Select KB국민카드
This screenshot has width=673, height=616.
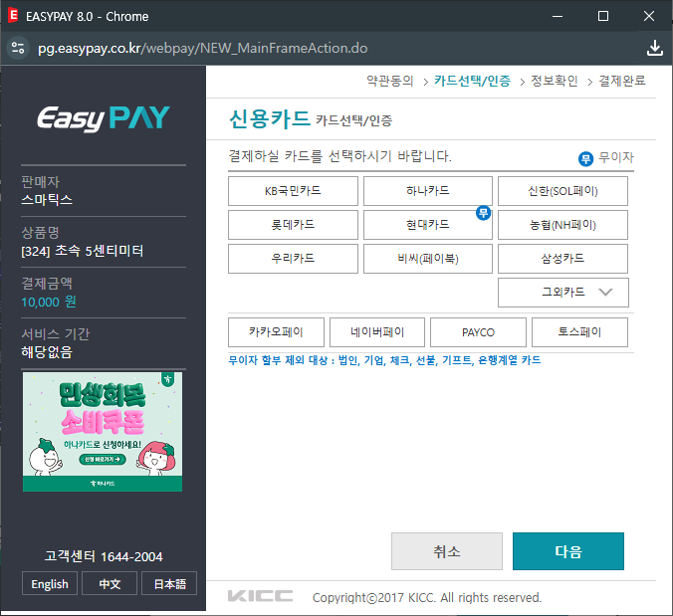coord(293,191)
